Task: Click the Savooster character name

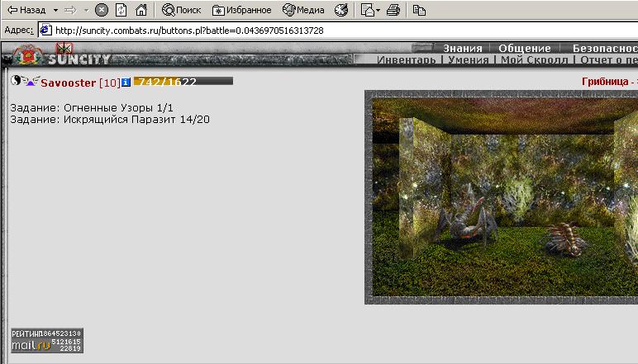Action: (x=69, y=83)
